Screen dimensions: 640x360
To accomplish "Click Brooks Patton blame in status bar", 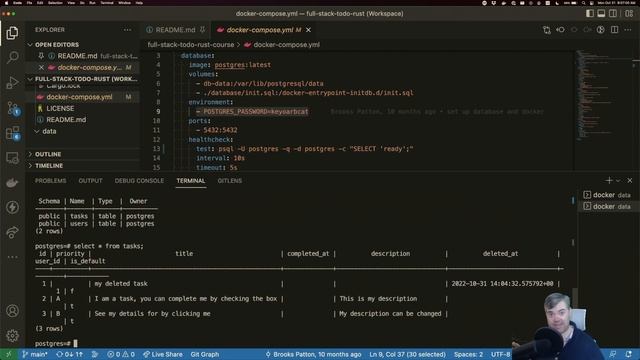I will [x=313, y=354].
